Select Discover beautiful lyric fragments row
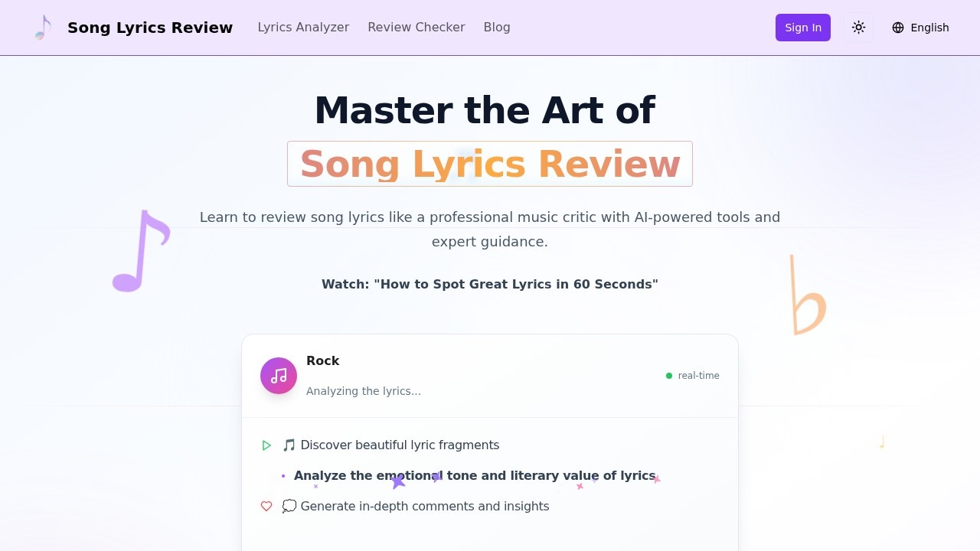The width and height of the screenshot is (980, 551). click(x=490, y=445)
